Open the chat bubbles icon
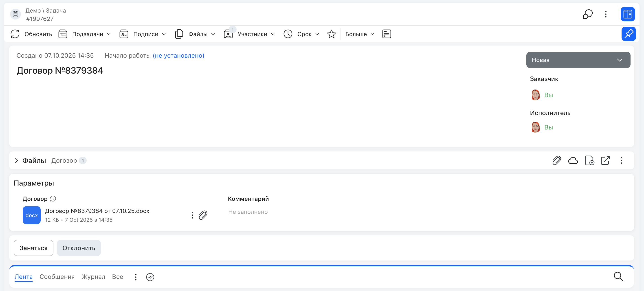This screenshot has width=644, height=291. click(x=587, y=14)
